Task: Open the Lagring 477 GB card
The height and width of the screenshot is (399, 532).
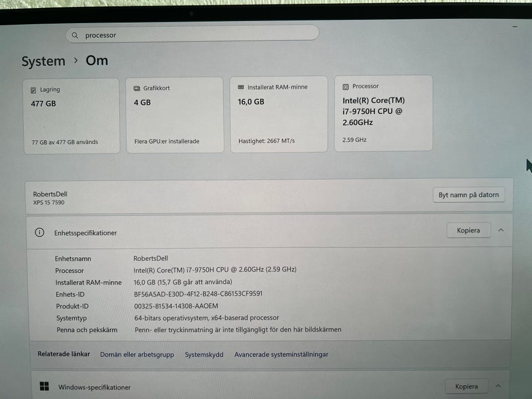Action: click(71, 116)
